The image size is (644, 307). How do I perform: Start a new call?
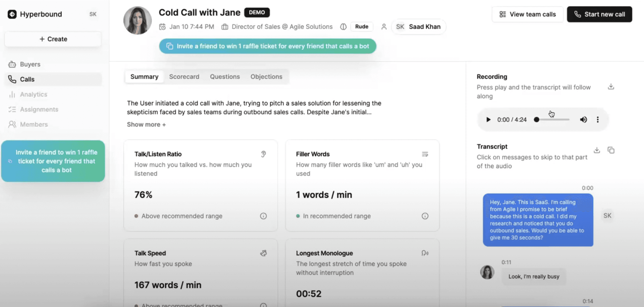coord(599,14)
